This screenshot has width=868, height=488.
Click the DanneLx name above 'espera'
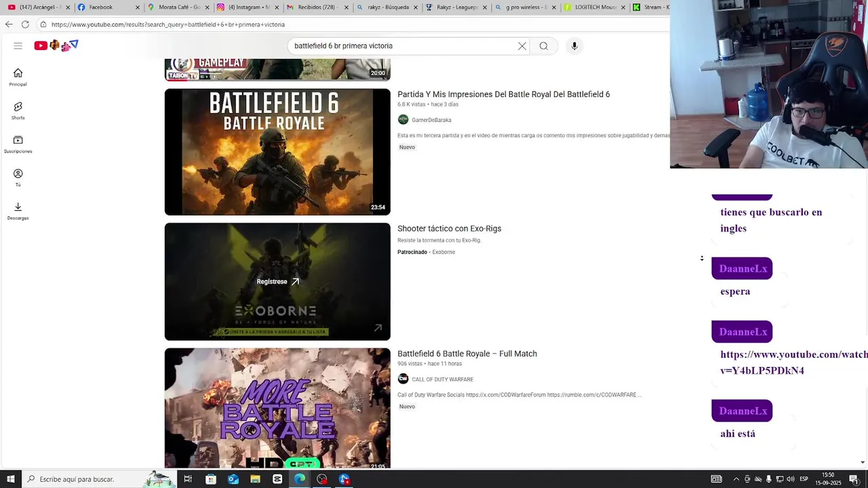743,268
